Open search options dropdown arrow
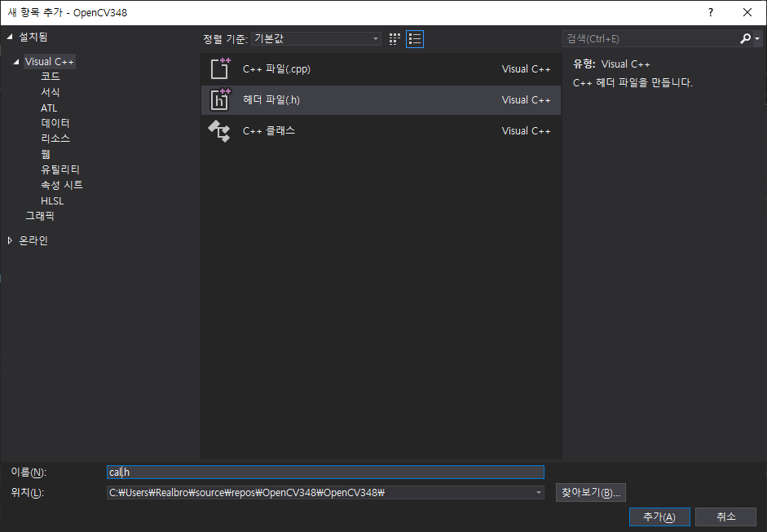 [757, 38]
